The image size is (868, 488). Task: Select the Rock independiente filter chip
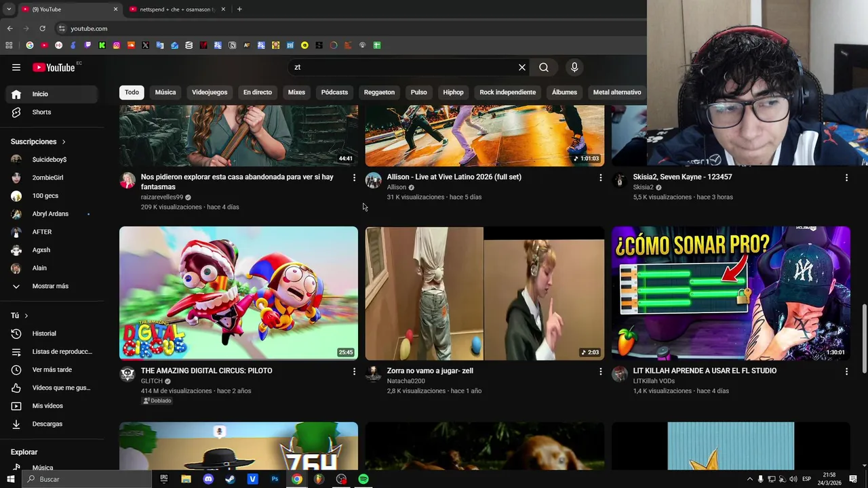click(508, 92)
